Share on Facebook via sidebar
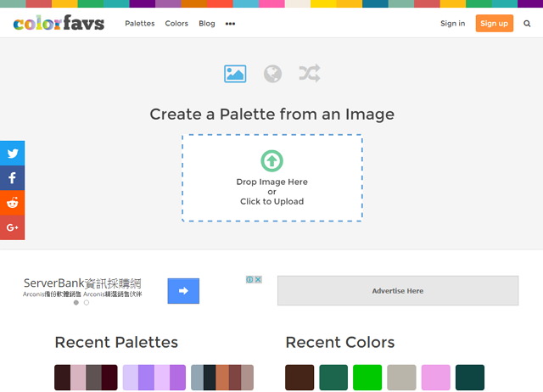This screenshot has height=392, width=543. coord(13,178)
